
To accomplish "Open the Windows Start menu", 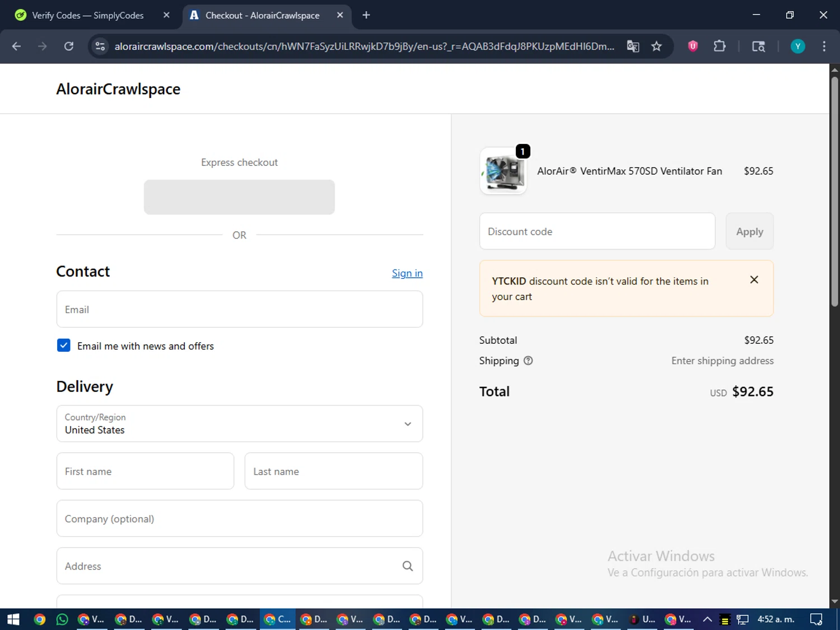I will (x=13, y=619).
